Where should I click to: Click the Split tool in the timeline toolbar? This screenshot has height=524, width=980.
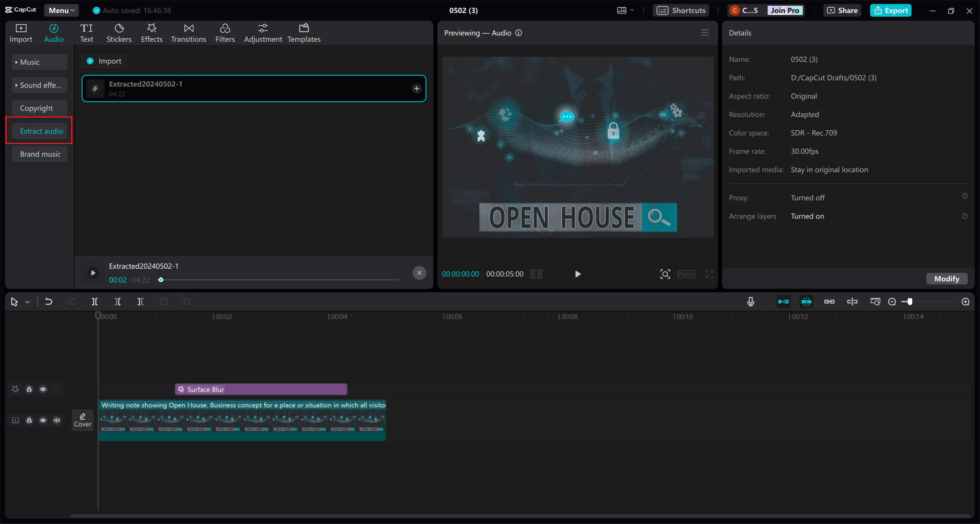click(x=95, y=302)
